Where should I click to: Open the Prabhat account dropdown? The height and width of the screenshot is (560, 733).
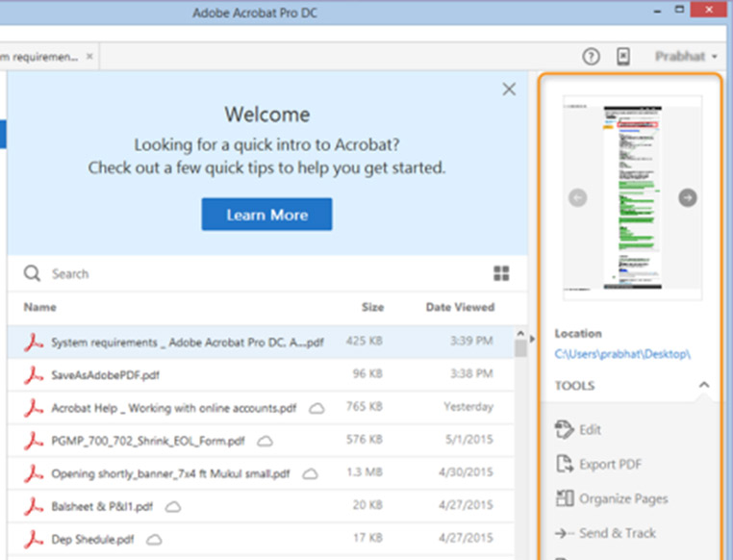point(686,57)
